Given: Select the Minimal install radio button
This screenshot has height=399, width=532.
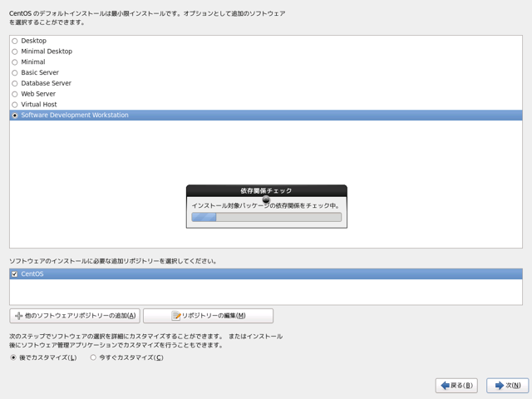Looking at the screenshot, I should [x=15, y=62].
